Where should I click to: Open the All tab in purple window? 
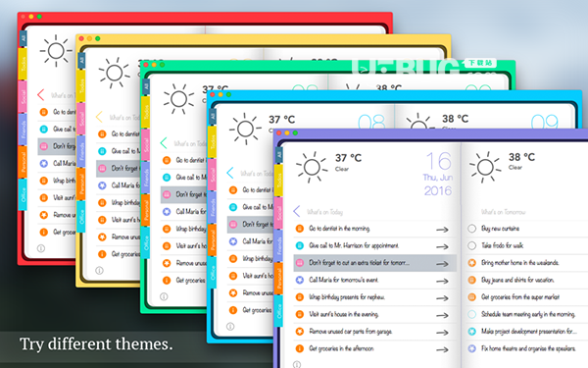[278, 155]
